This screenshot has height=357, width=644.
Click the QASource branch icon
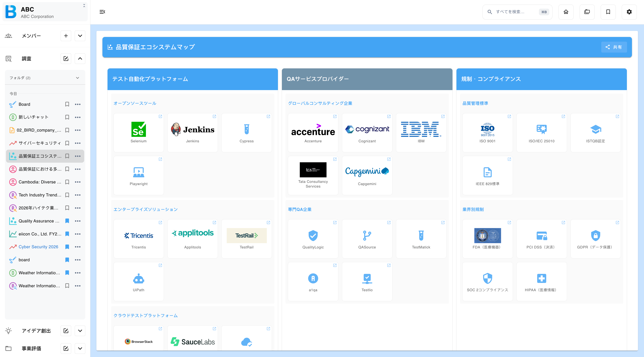(x=367, y=235)
